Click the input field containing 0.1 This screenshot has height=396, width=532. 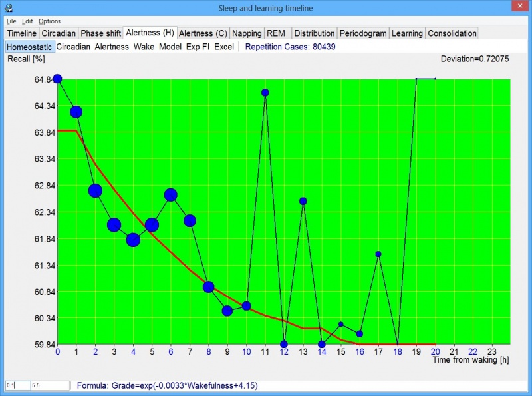coord(17,385)
